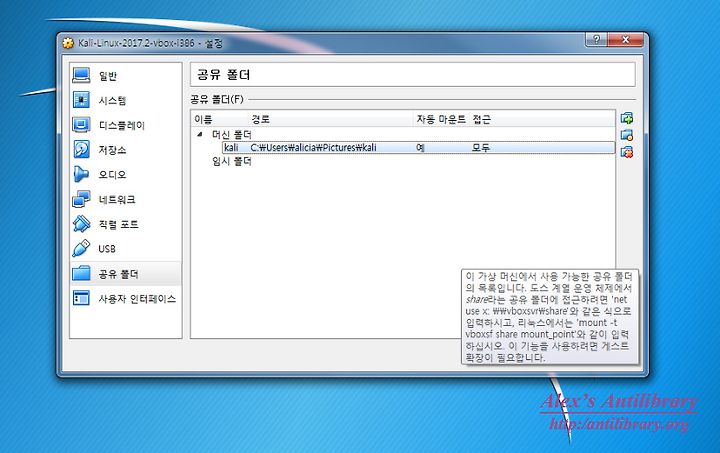
Task: Select the 임시 폴더 tree item
Action: tap(231, 161)
